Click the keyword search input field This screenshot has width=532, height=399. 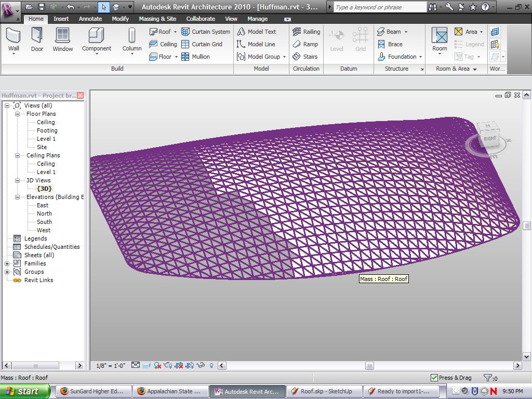tap(379, 7)
